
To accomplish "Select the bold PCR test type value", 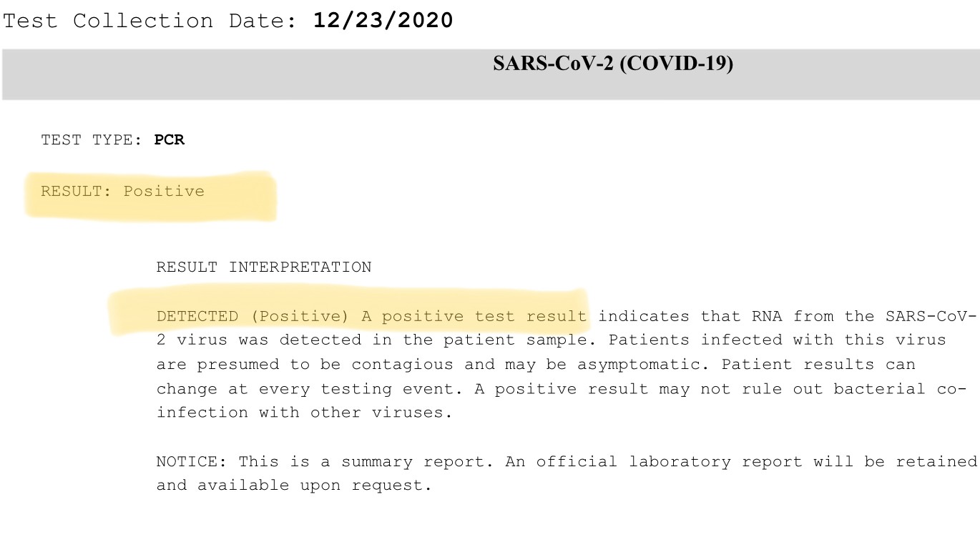I will [170, 140].
